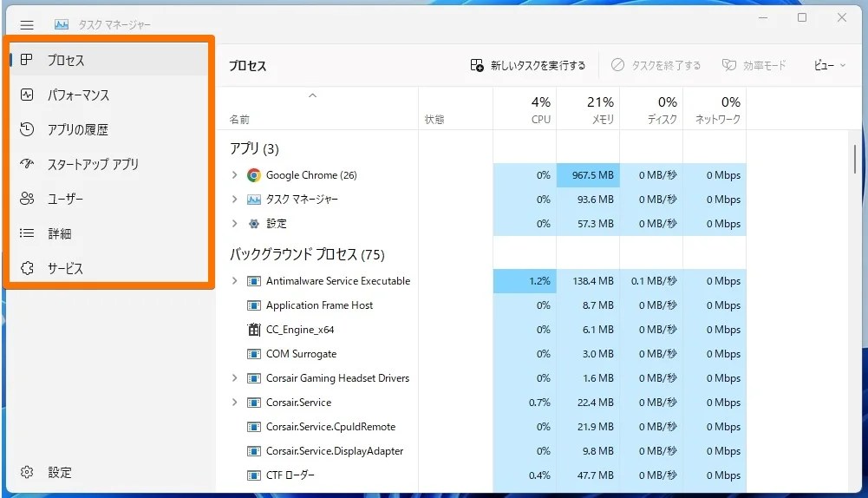The image size is (868, 498).
Task: Click the CTF ローダー process icon
Action: point(253,475)
